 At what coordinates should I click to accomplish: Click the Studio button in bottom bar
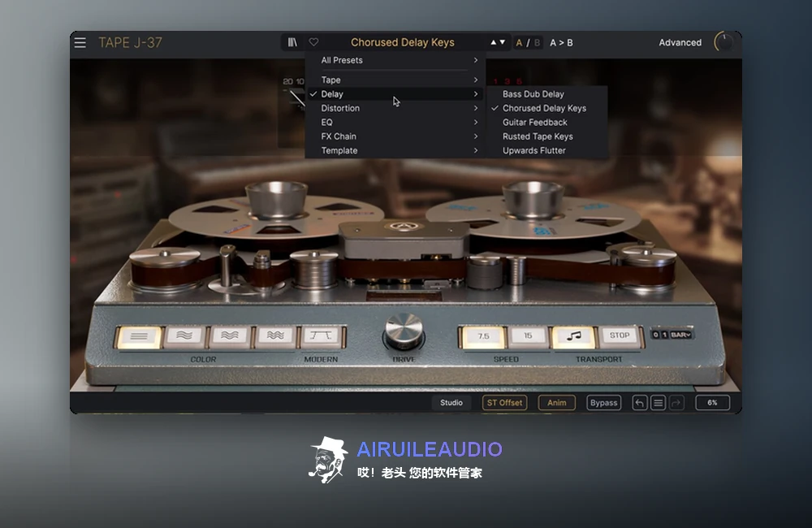(451, 403)
